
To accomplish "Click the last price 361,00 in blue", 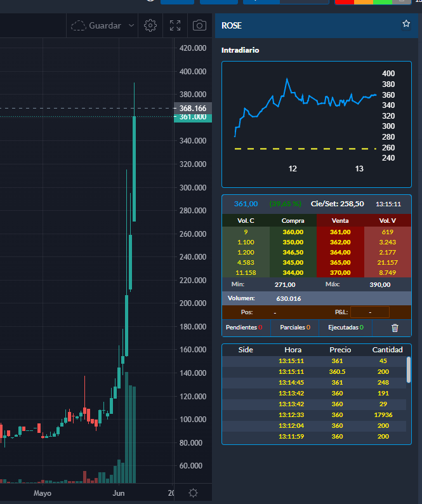I will [x=246, y=204].
